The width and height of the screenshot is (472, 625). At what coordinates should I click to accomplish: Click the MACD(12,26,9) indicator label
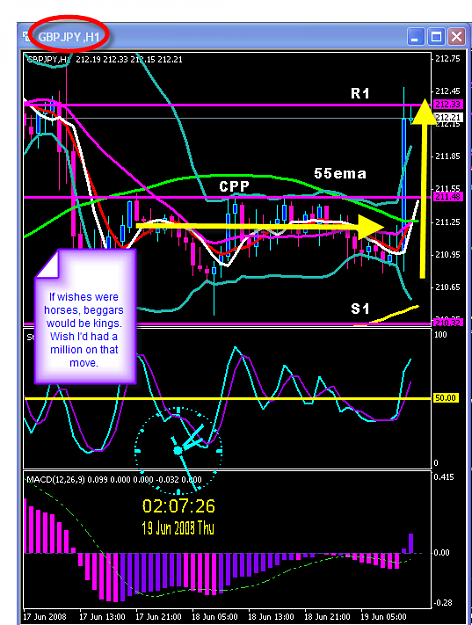[x=55, y=480]
